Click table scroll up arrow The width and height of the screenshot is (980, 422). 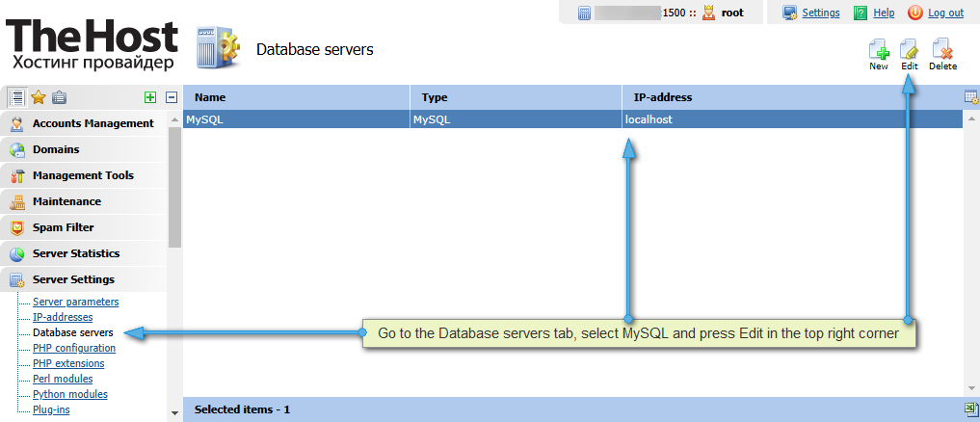pos(972,118)
